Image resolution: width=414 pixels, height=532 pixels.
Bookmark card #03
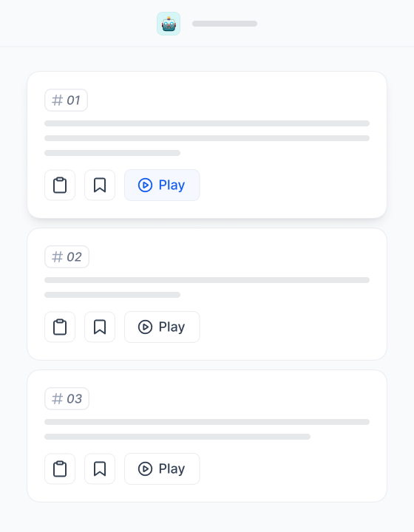click(x=100, y=469)
